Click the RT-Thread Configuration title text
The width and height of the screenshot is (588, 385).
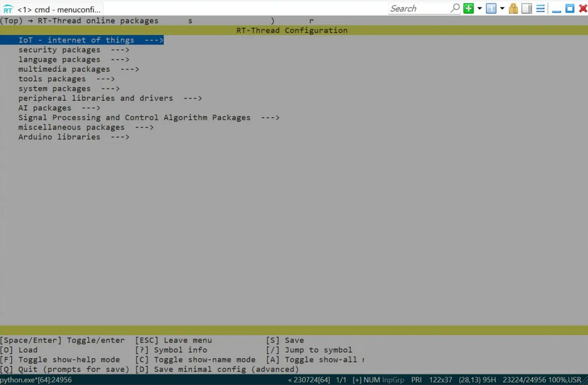click(x=292, y=30)
